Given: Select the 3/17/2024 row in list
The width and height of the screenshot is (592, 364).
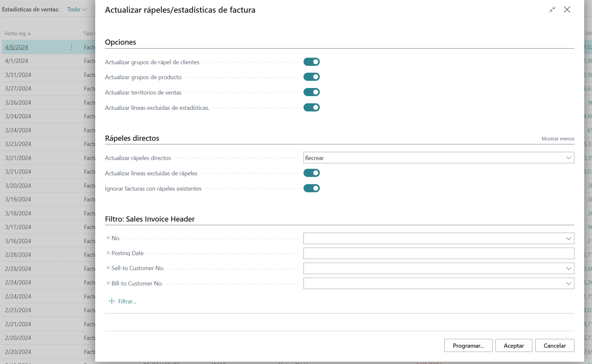Looking at the screenshot, I should click(49, 227).
